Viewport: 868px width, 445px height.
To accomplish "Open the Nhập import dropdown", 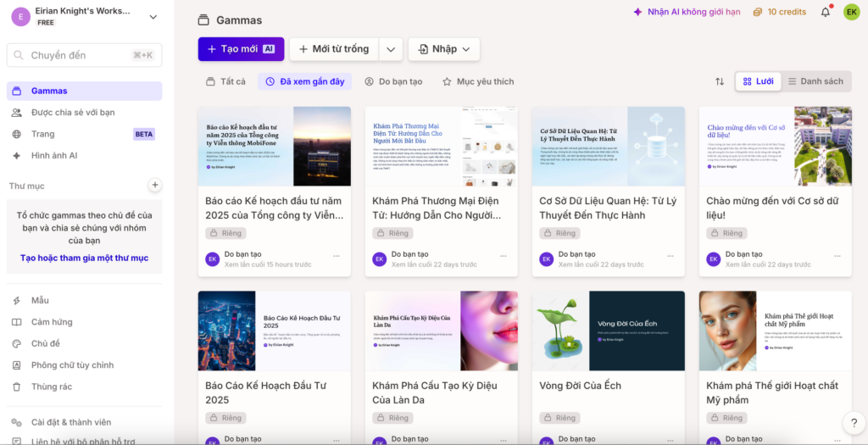I will [x=444, y=49].
